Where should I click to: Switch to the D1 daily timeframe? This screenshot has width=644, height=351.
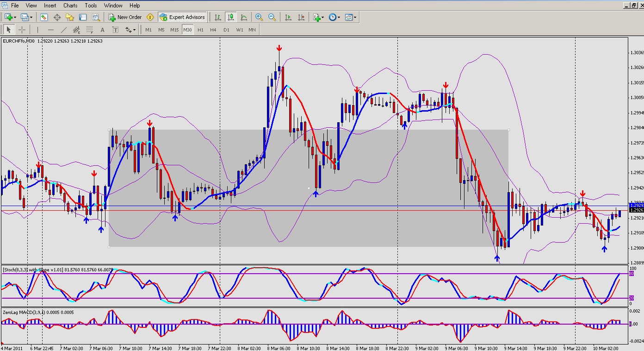pyautogui.click(x=226, y=30)
